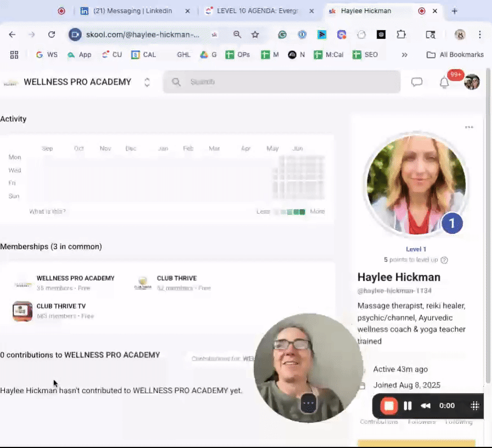
Task: Close the LinkedIn Messaging tab
Action: click(x=187, y=11)
